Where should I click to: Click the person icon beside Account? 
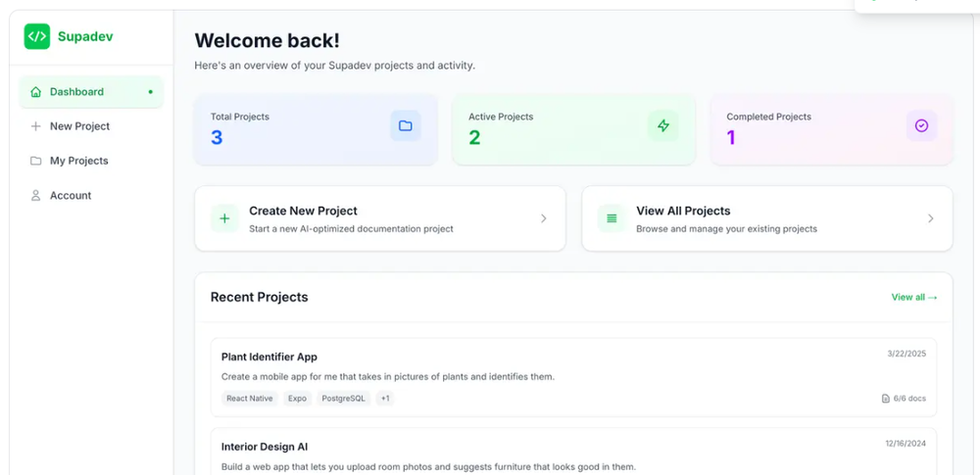(x=36, y=196)
